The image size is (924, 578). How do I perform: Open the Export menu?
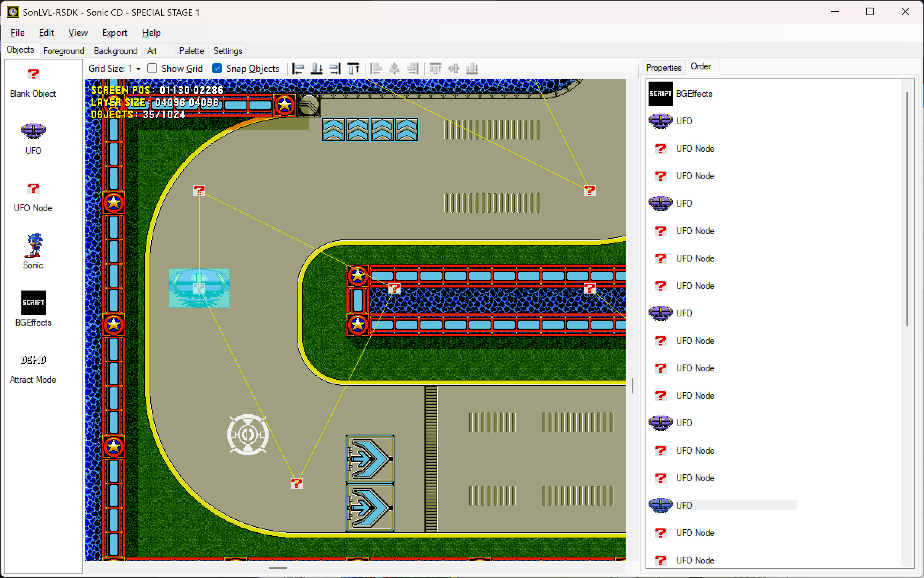[x=114, y=33]
